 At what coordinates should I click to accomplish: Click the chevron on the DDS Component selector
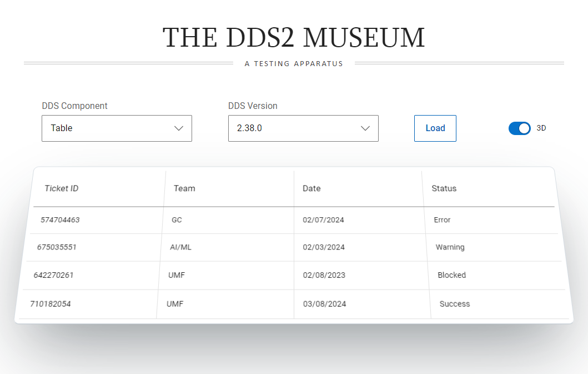pos(179,128)
